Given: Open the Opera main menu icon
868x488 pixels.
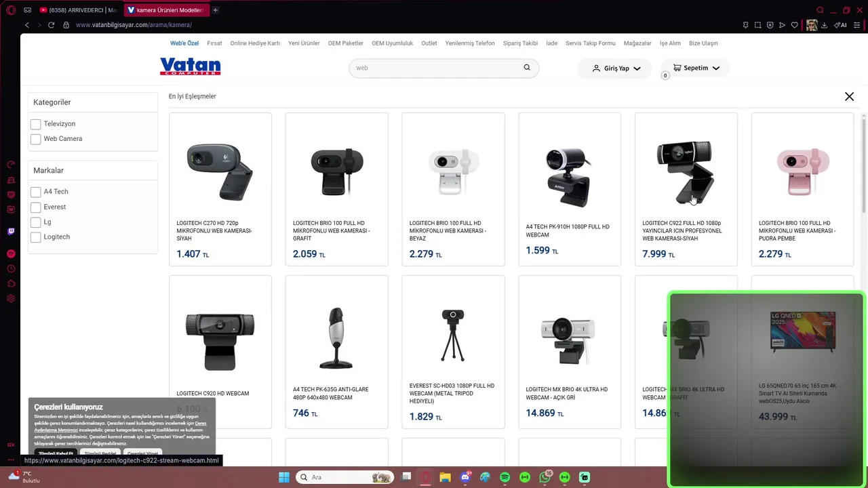Looking at the screenshot, I should pyautogui.click(x=11, y=10).
